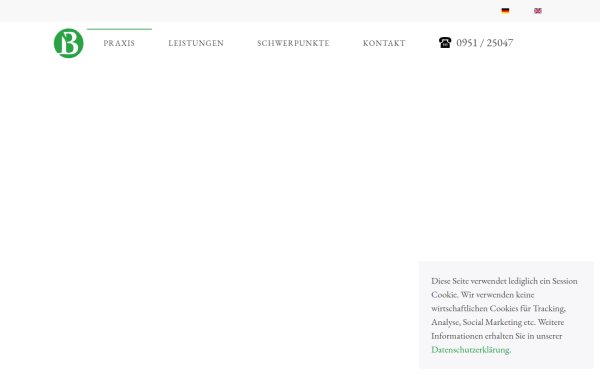This screenshot has width=600, height=375.
Task: Open the Kontakt menu item
Action: pos(384,43)
